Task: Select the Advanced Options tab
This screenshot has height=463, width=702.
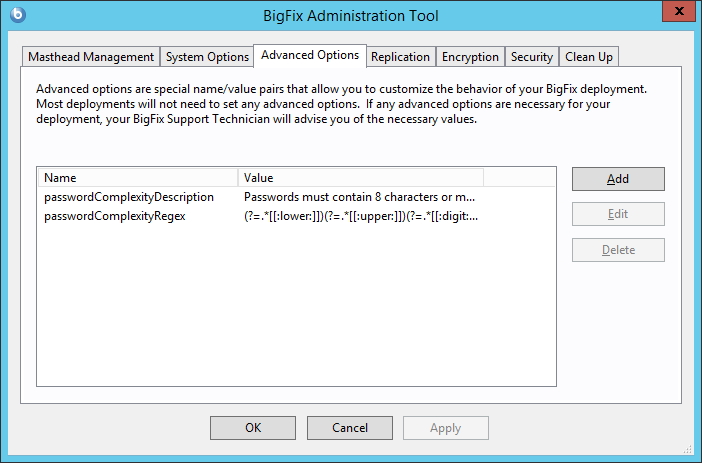Action: (309, 55)
